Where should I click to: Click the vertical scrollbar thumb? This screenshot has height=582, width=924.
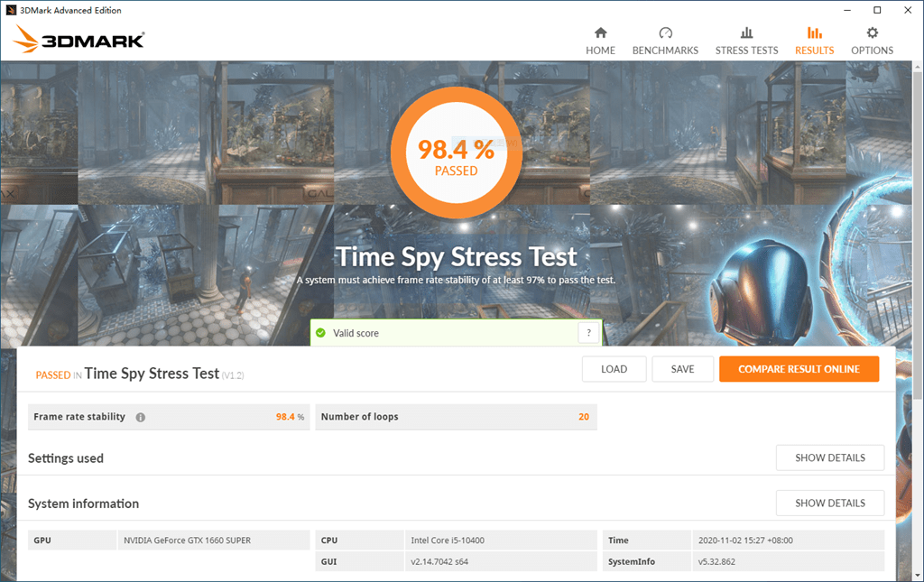click(x=918, y=236)
